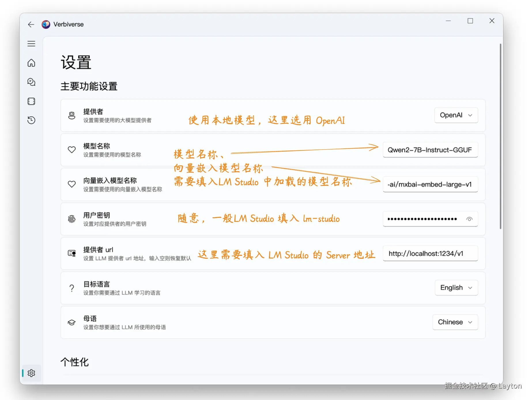Click the back arrow in title bar
The height and width of the screenshot is (400, 532).
click(x=31, y=24)
